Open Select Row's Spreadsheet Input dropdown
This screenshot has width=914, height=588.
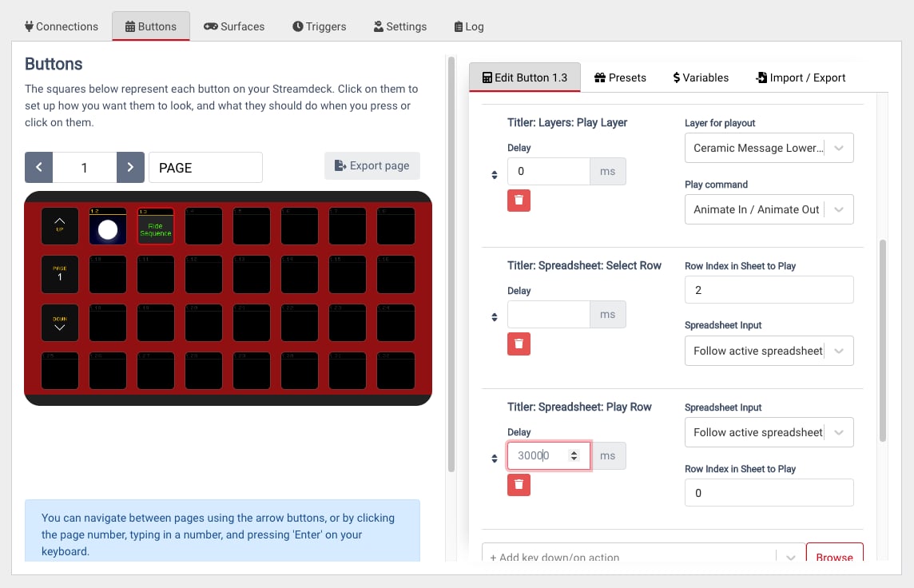point(769,351)
